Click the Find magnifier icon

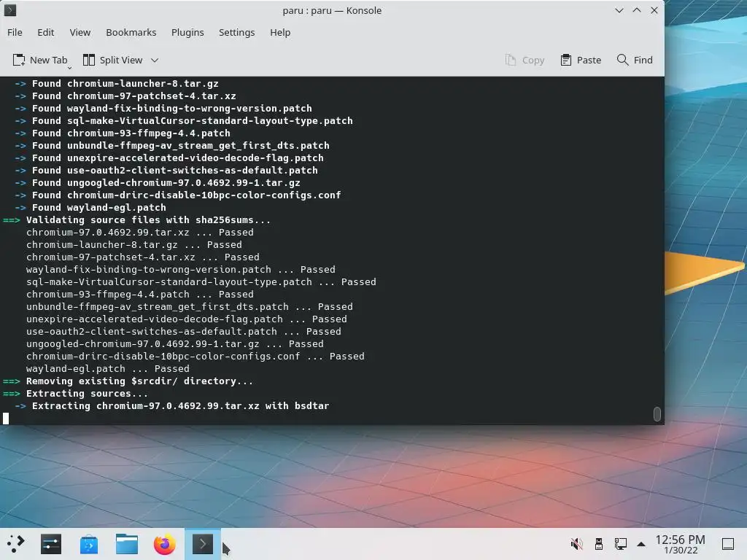pyautogui.click(x=623, y=60)
